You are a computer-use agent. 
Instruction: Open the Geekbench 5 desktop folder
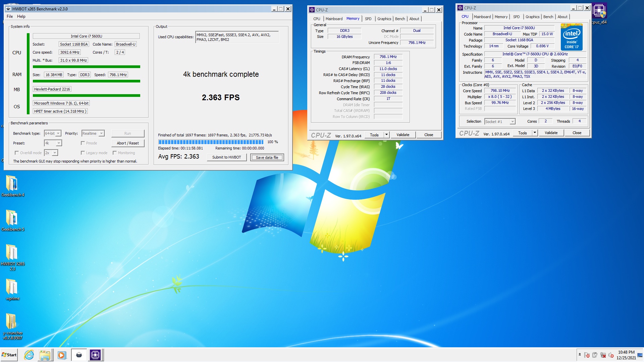tap(12, 220)
